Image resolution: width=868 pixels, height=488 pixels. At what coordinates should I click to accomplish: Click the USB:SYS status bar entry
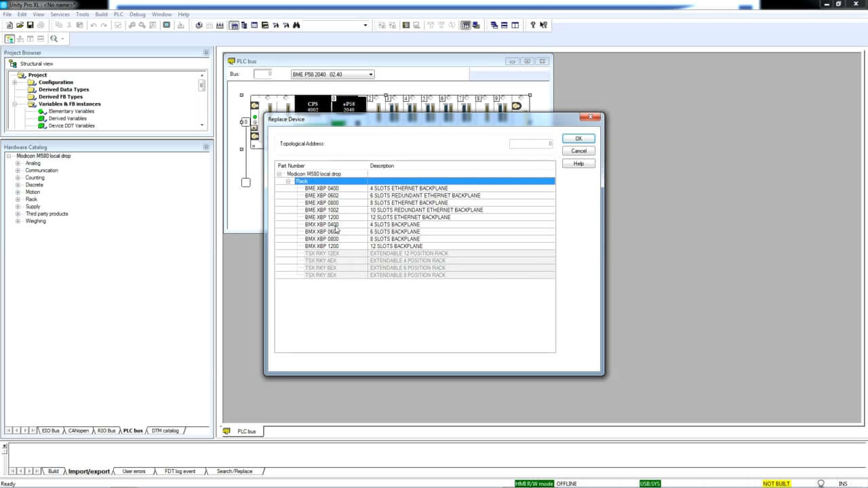(x=650, y=484)
